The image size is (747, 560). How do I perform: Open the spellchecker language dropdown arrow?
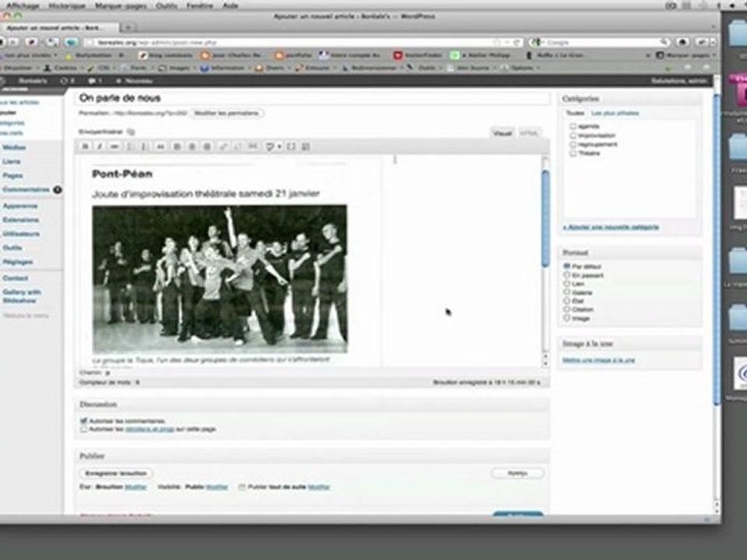click(279, 146)
